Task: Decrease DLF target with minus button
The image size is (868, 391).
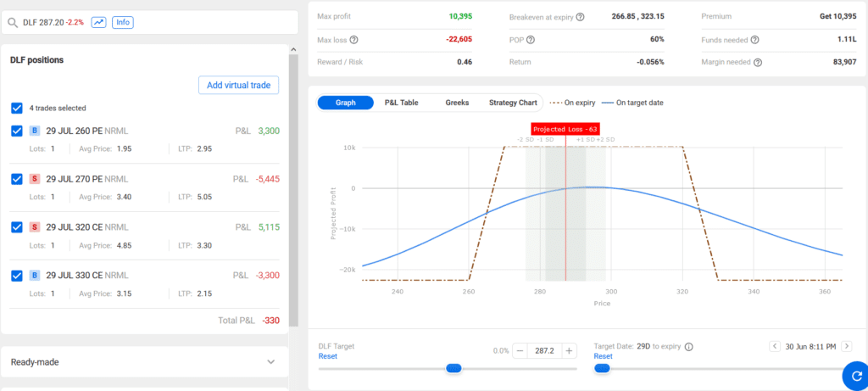Action: [x=520, y=350]
